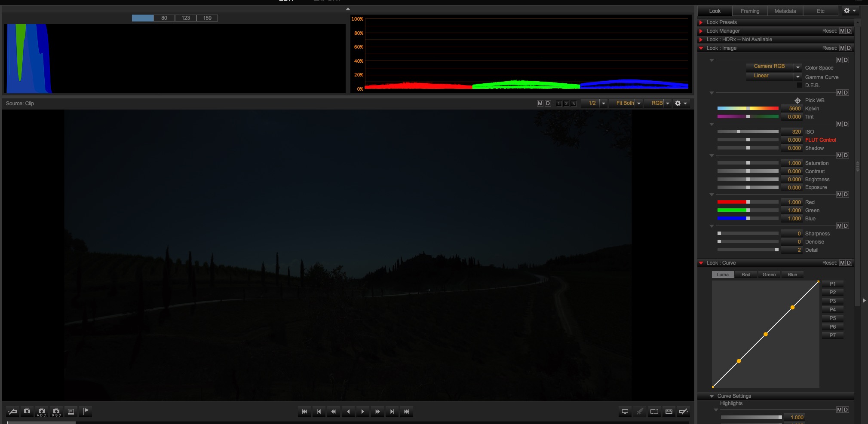
Task: Click the R3D camera snapshot icon
Action: (56, 412)
